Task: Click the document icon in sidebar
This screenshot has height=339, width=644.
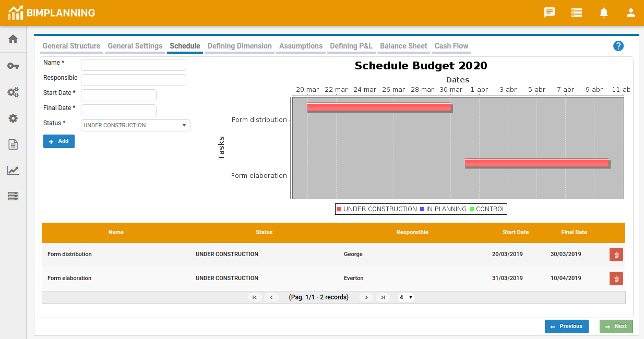Action: [13, 144]
